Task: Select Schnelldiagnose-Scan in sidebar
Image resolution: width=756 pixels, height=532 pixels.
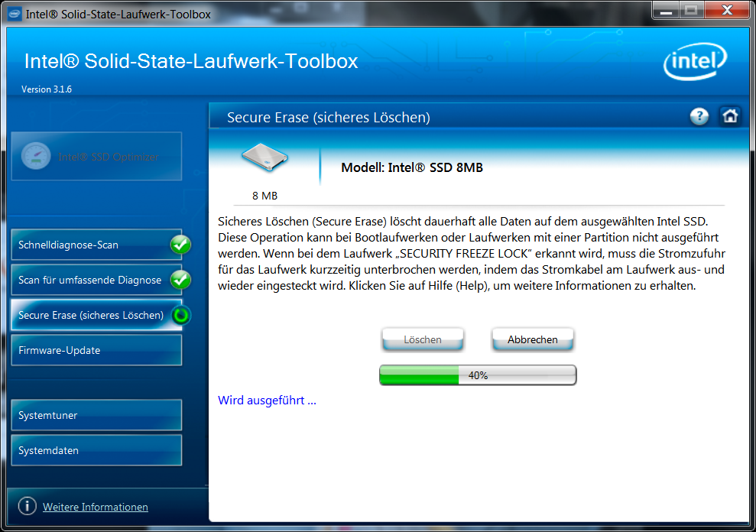Action: point(96,245)
